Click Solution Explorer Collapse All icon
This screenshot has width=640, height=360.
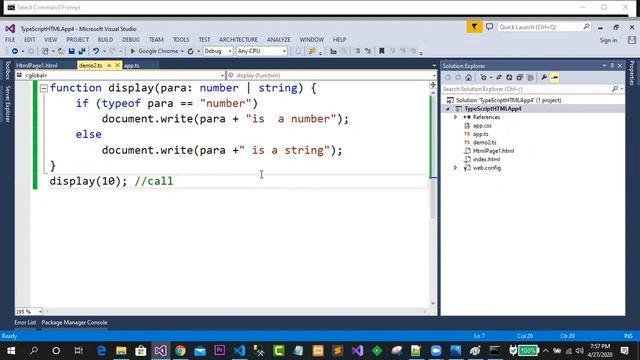(x=520, y=78)
